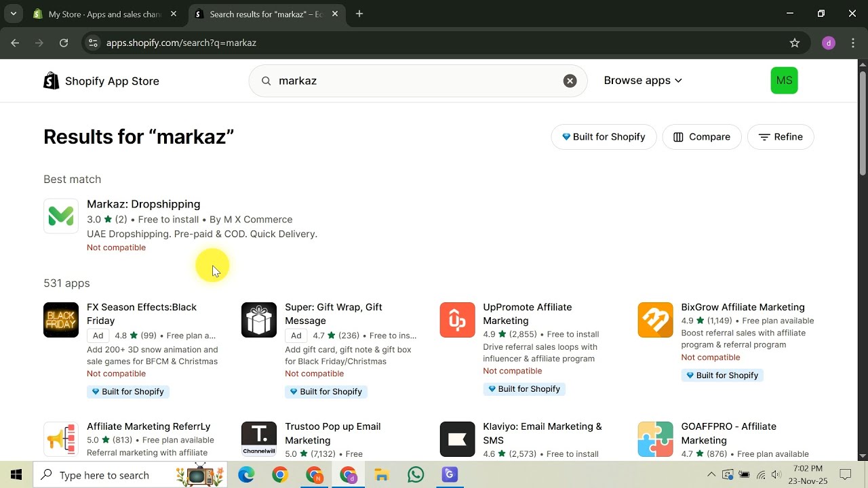Click Built for Shopify badge under UpPromote
Screen dimensions: 868x488
[x=524, y=389]
